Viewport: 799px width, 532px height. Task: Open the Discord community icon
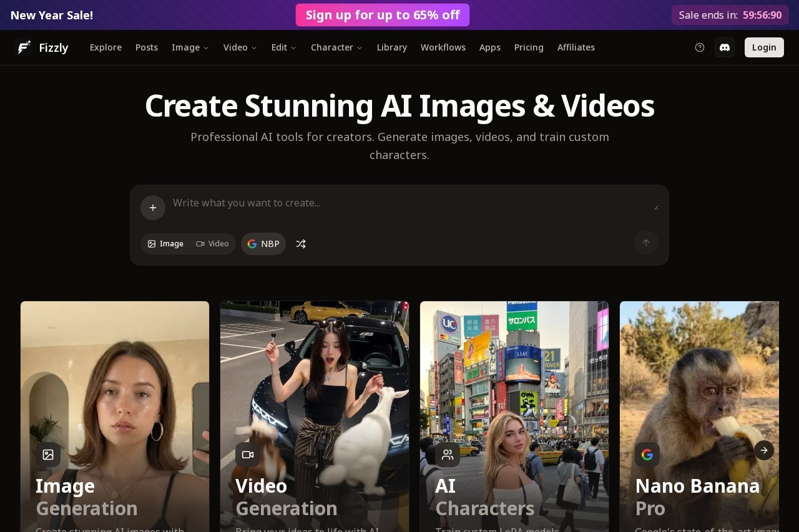[725, 47]
